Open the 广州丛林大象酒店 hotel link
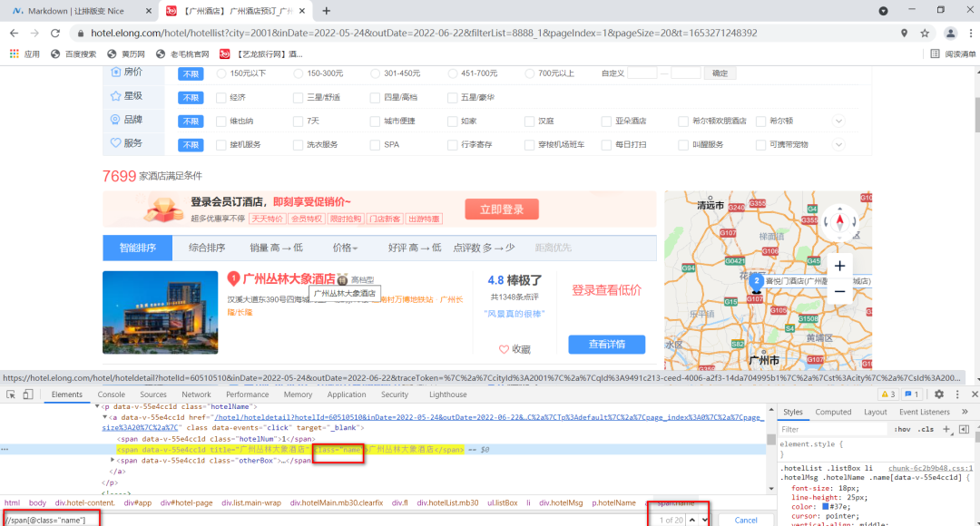The width and height of the screenshot is (980, 526). (x=289, y=278)
